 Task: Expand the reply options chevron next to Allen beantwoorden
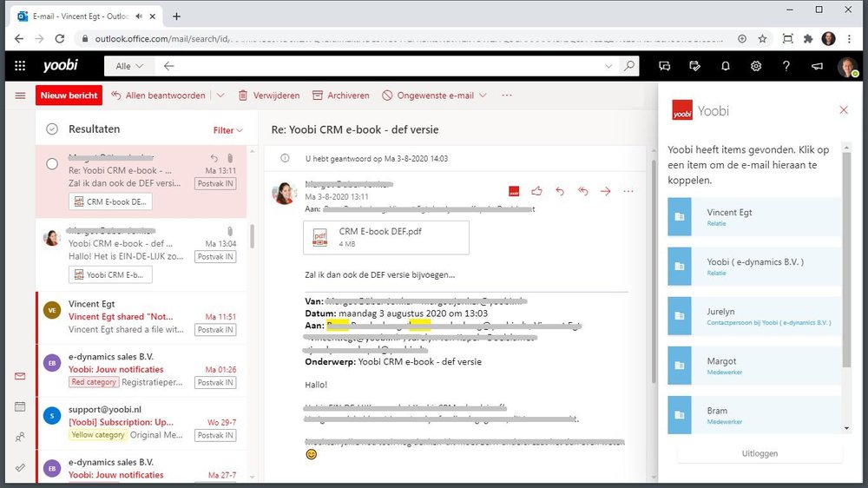tap(220, 96)
